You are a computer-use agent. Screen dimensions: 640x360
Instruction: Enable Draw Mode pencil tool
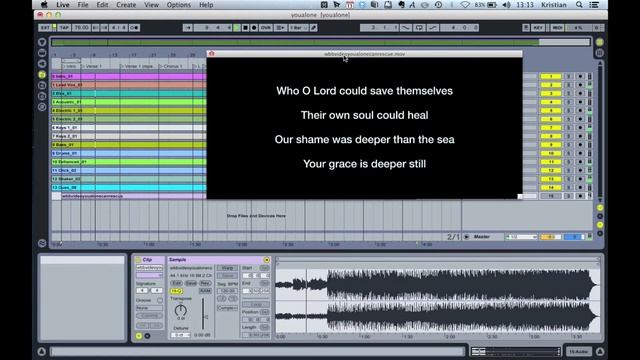(x=313, y=28)
